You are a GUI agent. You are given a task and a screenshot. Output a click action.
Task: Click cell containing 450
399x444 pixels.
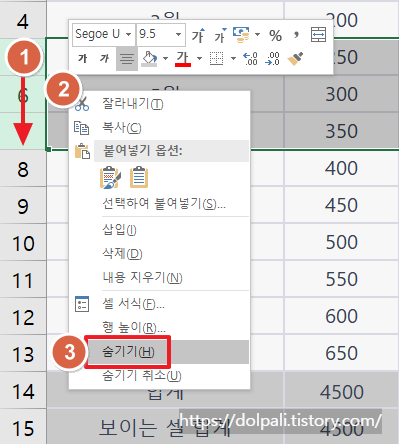(342, 205)
